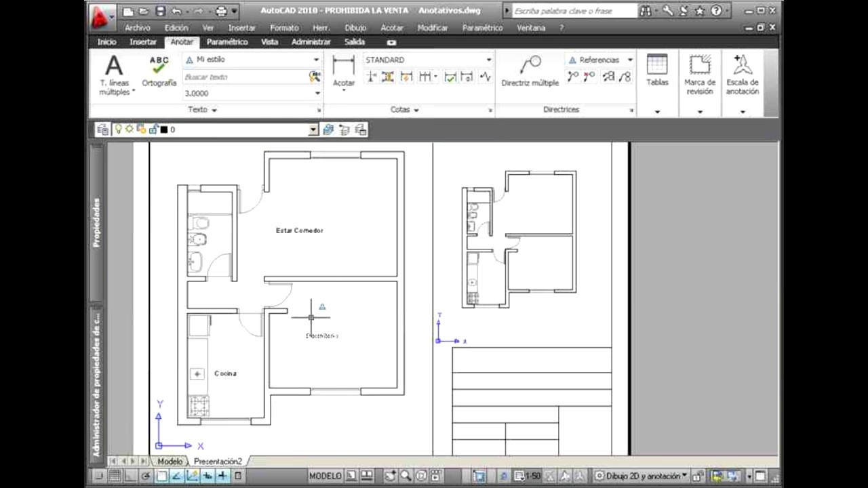Open the Propiedades side palette

point(96,222)
